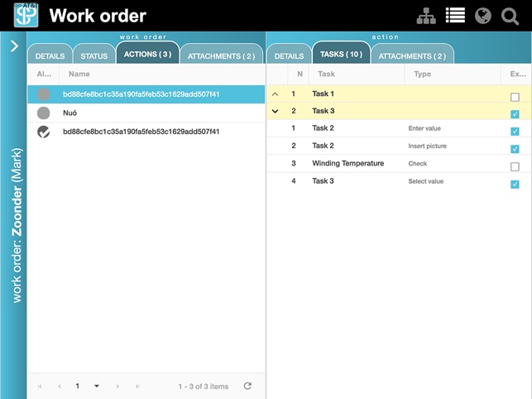Screen dimensions: 532x399
Task: Refresh the actions list
Action: tap(247, 386)
